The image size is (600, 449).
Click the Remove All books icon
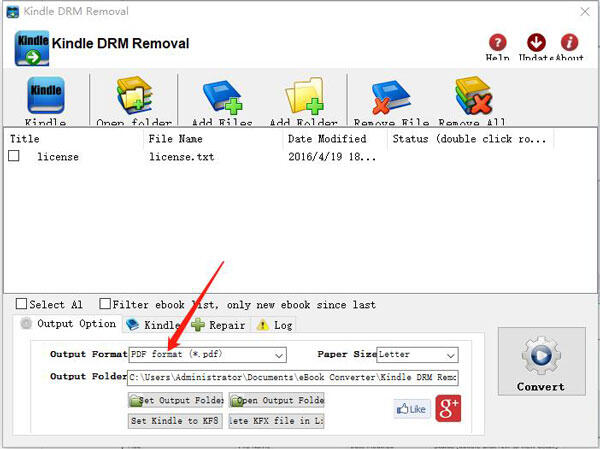point(474,95)
